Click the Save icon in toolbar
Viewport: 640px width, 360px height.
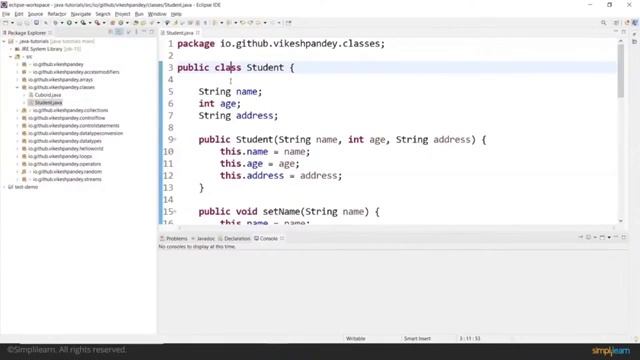tap(19, 23)
